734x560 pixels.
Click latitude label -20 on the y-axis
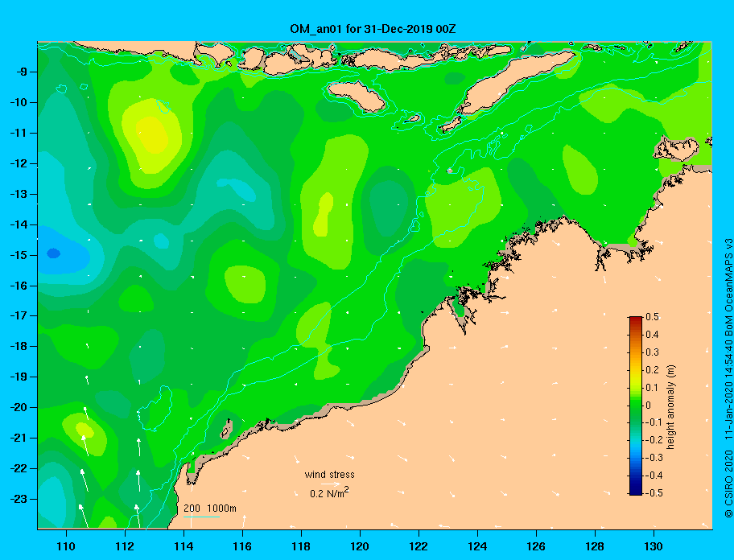click(x=19, y=407)
